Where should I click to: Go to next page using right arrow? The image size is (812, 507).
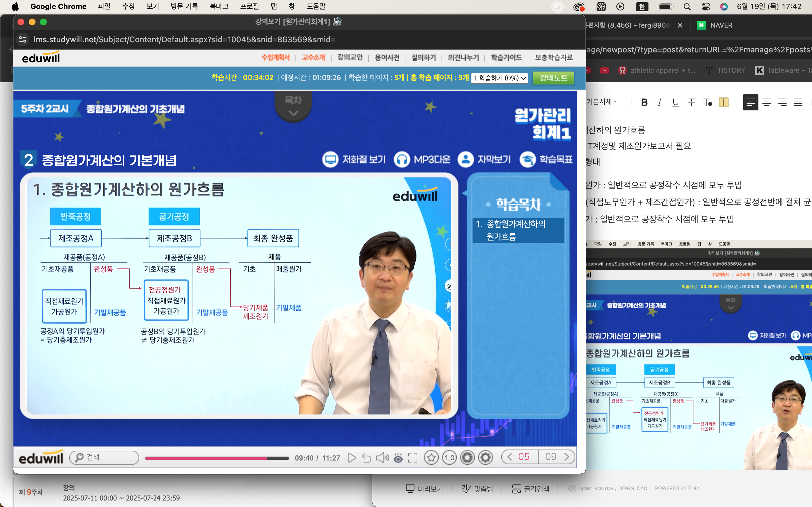[x=567, y=457]
